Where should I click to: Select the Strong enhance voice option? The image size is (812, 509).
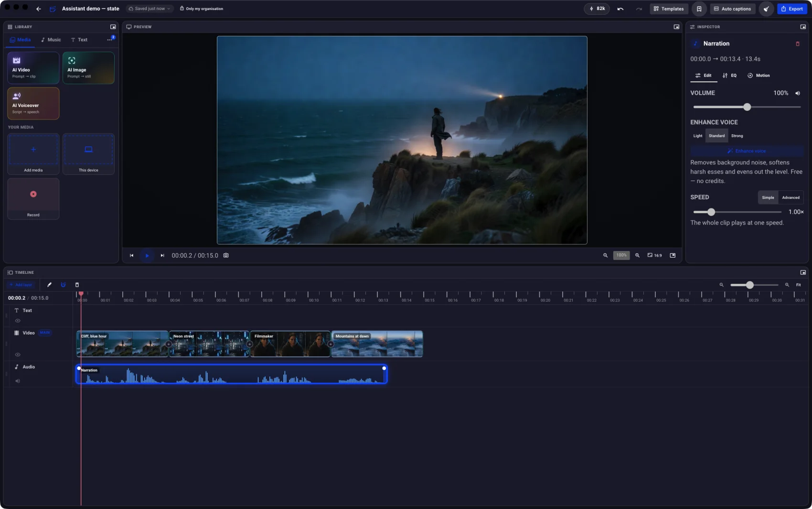coord(737,136)
